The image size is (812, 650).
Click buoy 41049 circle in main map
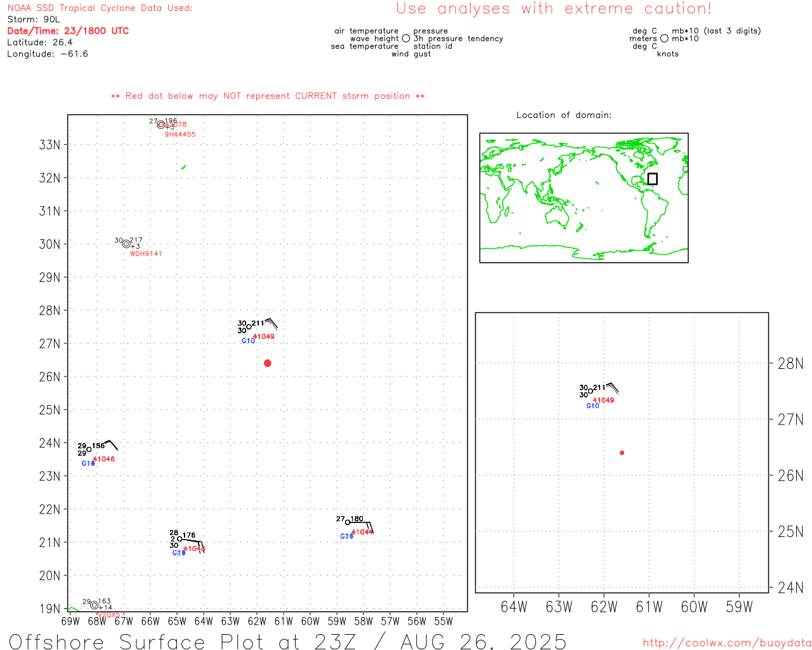coord(249,327)
